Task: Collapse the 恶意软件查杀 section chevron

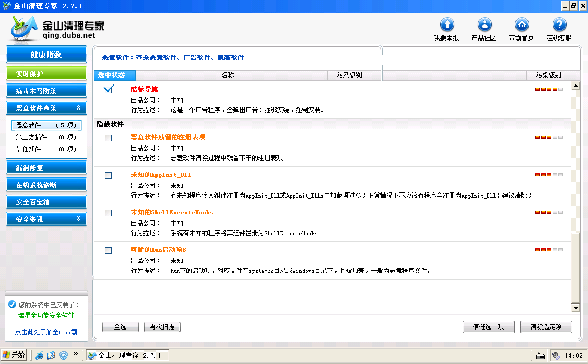Action: point(78,108)
